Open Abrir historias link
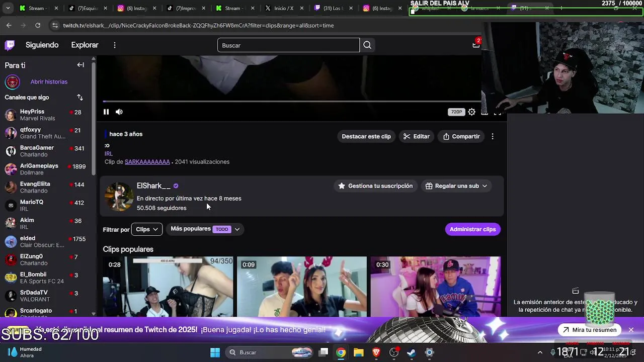The image size is (644, 362). point(49,81)
